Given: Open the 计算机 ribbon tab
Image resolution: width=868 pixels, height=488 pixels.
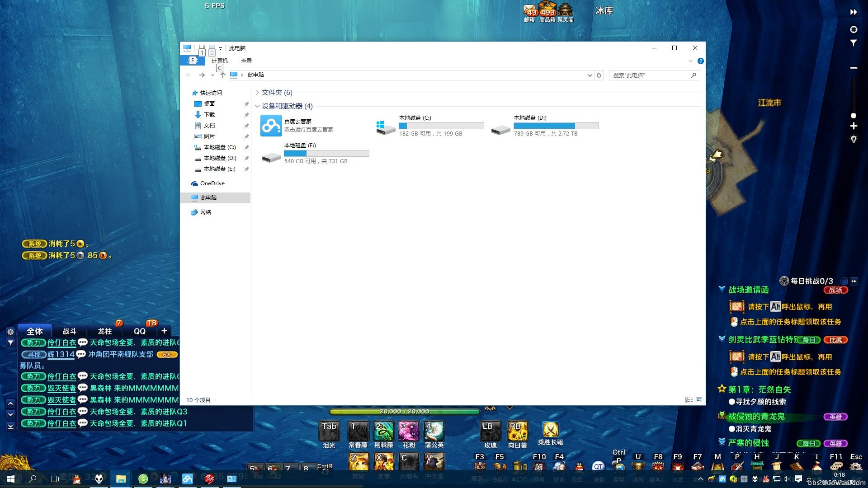Looking at the screenshot, I should pyautogui.click(x=220, y=61).
